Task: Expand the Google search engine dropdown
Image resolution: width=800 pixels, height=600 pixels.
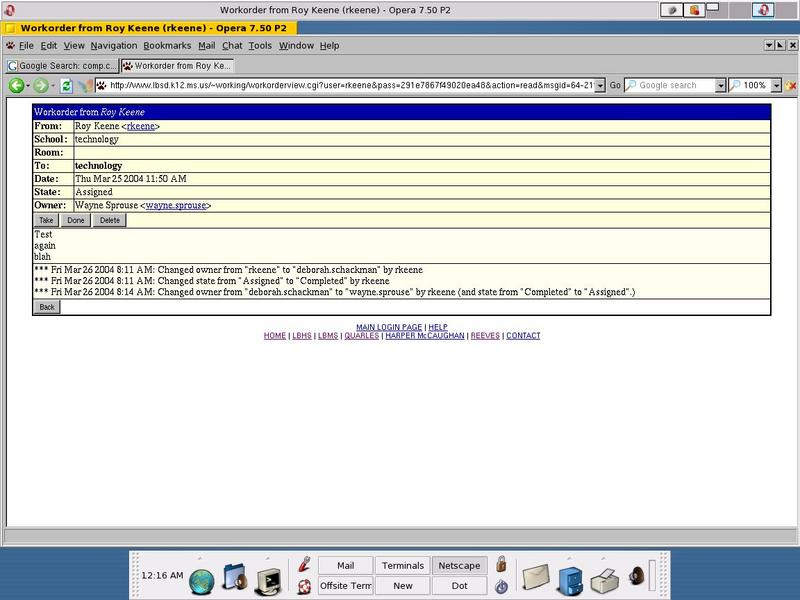Action: 720,85
